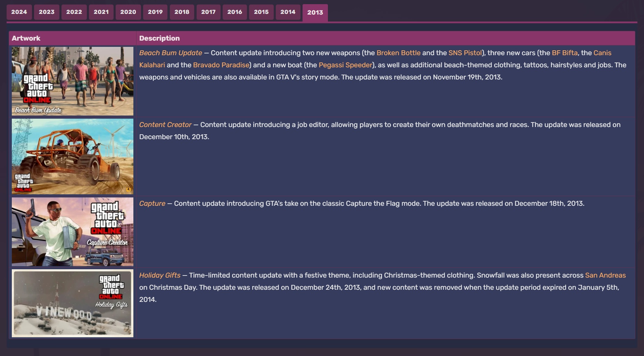Click the text 'November 19th, 2013'
The image size is (644, 356).
(467, 77)
